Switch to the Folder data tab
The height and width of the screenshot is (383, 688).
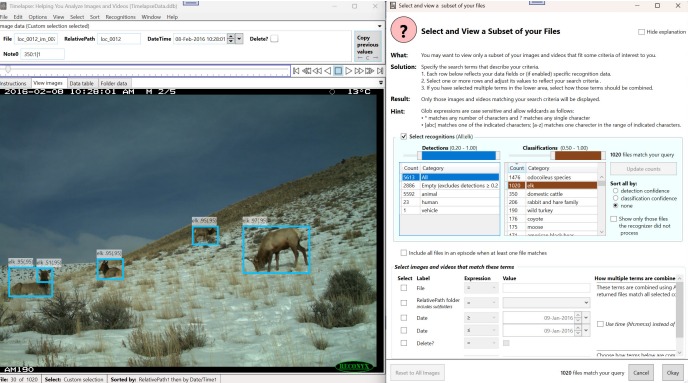(114, 83)
